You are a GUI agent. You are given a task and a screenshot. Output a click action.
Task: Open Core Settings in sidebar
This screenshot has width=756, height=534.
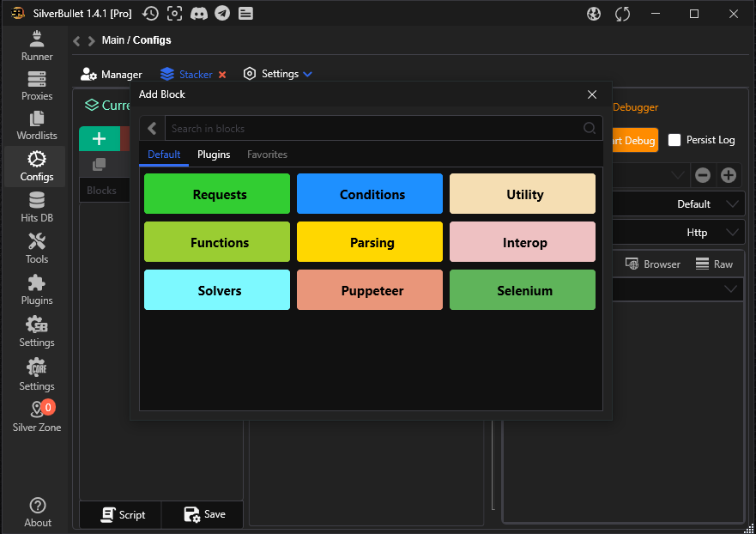(37, 375)
